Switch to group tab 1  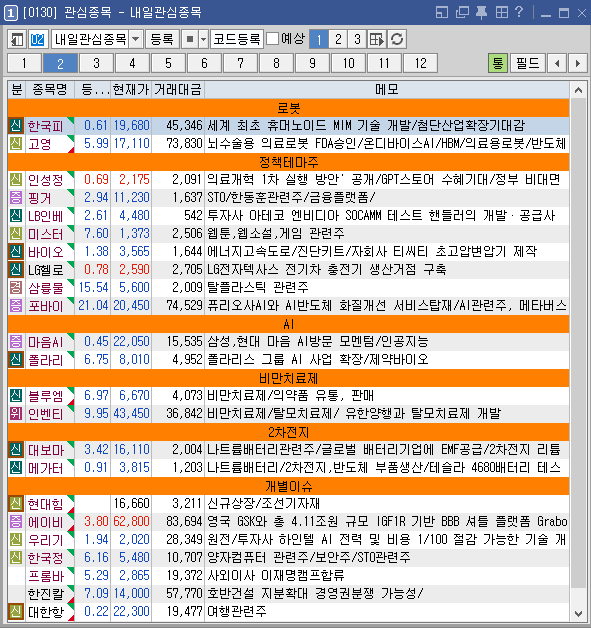(24, 63)
